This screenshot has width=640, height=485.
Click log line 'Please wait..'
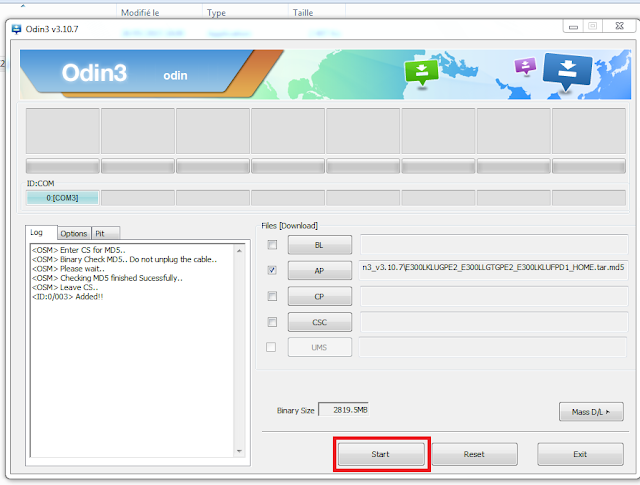(68, 269)
